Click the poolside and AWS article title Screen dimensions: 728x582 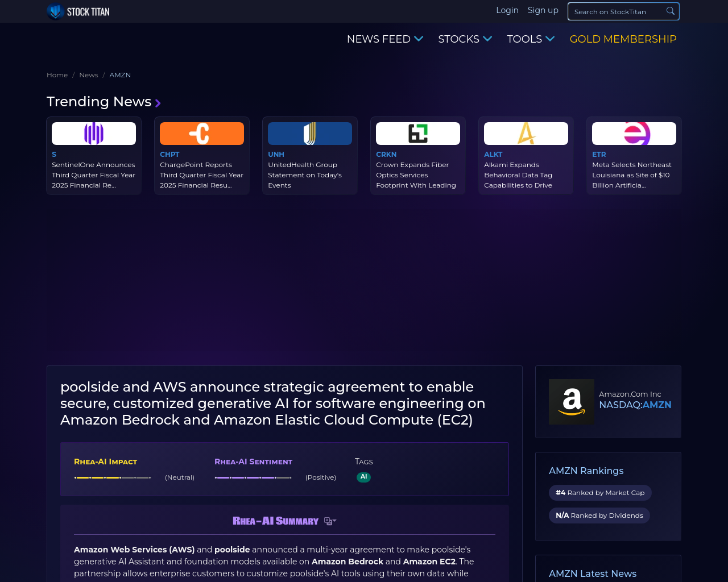click(273, 403)
